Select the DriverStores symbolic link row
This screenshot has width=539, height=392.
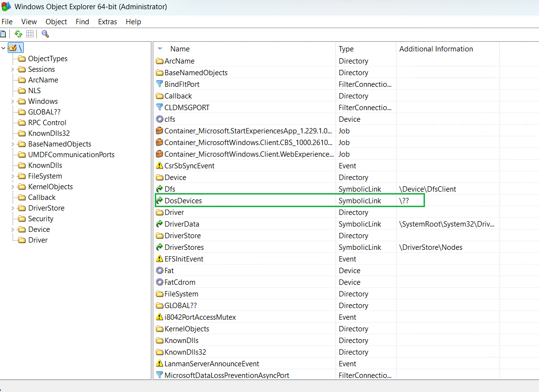pyautogui.click(x=184, y=247)
